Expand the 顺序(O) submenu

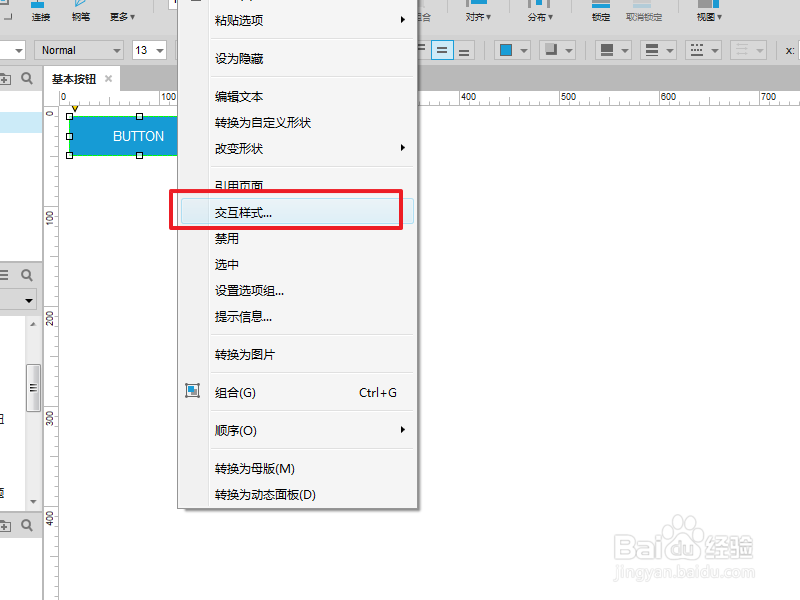click(x=297, y=430)
